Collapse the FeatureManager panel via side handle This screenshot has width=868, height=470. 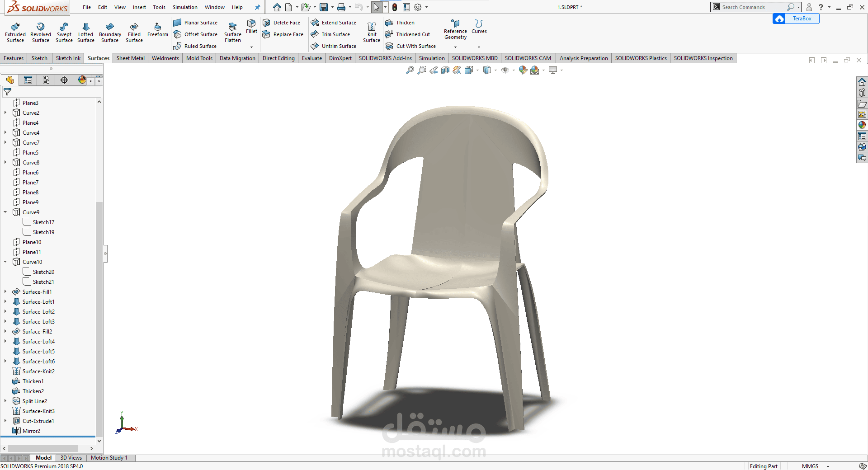coord(105,254)
